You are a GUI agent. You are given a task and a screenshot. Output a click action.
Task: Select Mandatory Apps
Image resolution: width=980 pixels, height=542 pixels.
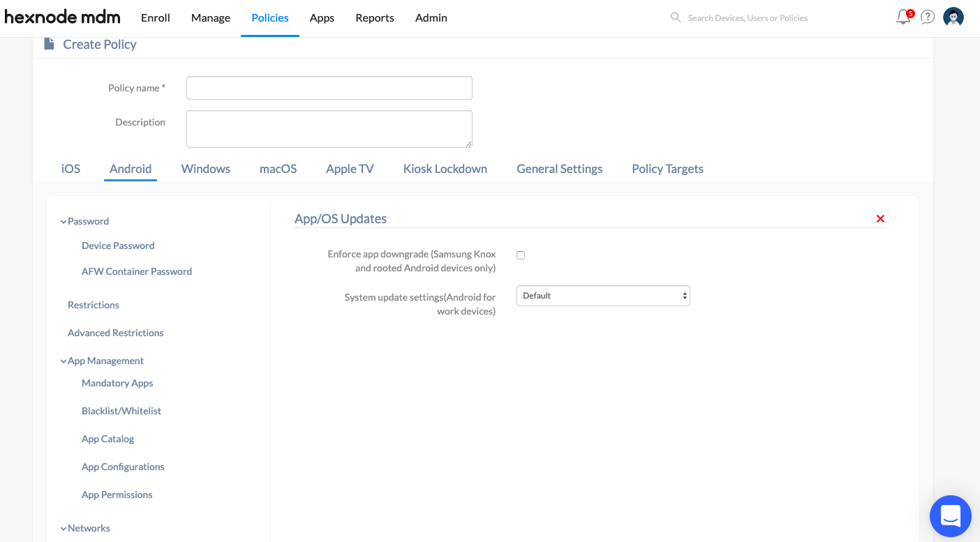(117, 383)
